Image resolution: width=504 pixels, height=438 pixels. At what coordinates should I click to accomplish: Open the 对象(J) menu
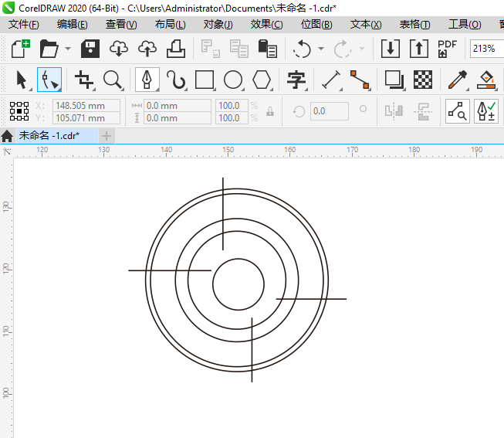pyautogui.click(x=218, y=25)
